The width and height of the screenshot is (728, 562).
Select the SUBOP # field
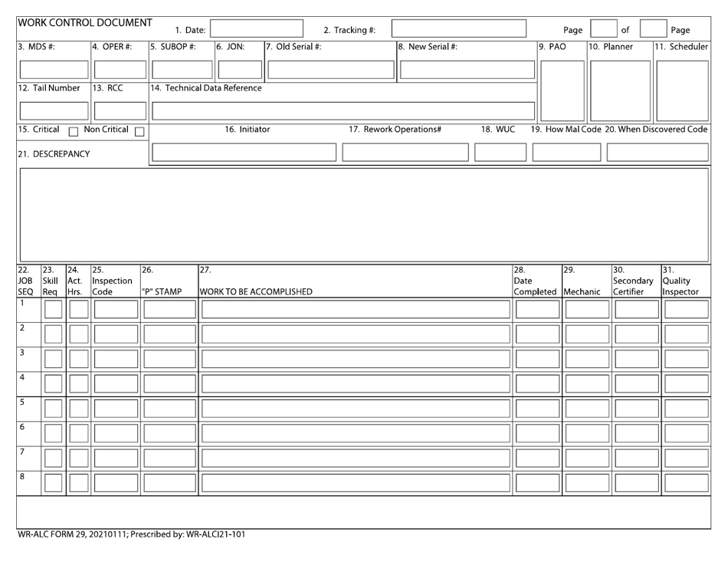coord(181,69)
